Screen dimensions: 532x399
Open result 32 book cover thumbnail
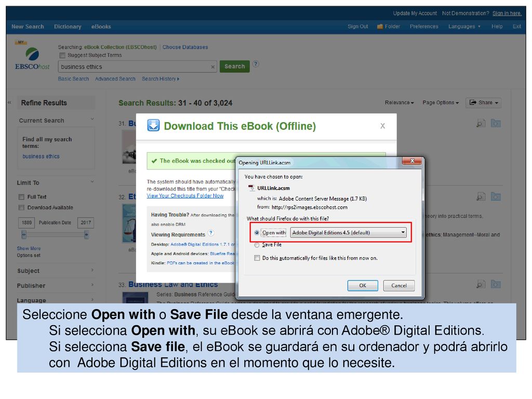coord(129,223)
